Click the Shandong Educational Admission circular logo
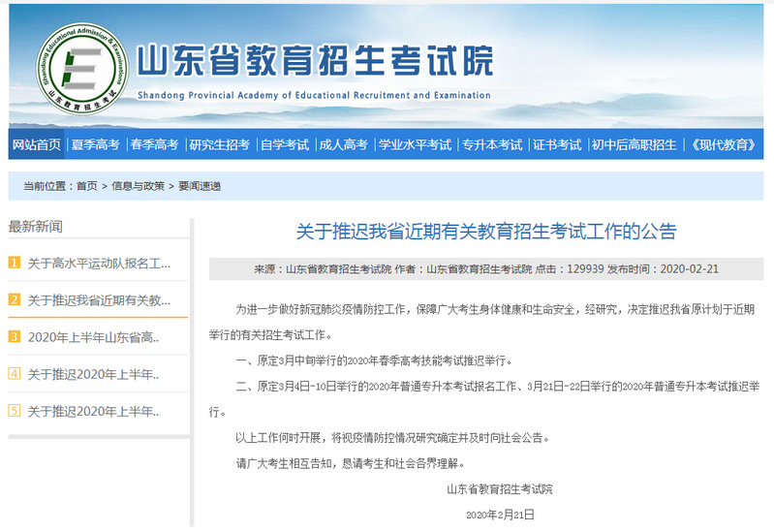This screenshot has width=774, height=532. (82, 68)
